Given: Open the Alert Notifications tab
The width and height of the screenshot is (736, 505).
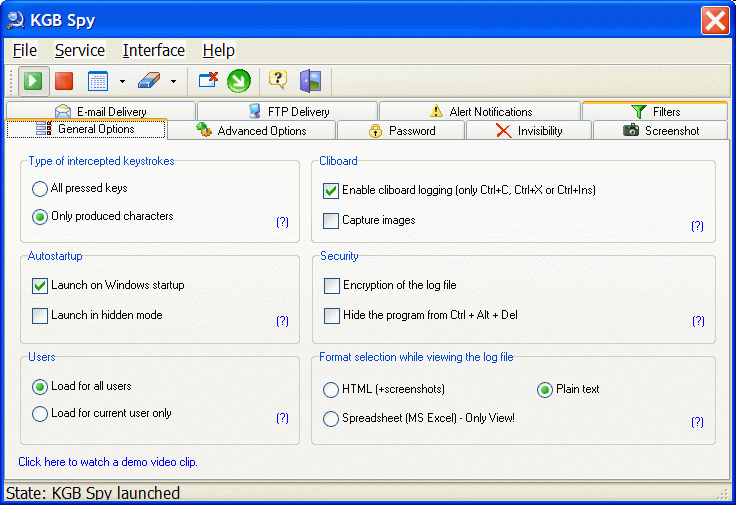Looking at the screenshot, I should point(480,112).
